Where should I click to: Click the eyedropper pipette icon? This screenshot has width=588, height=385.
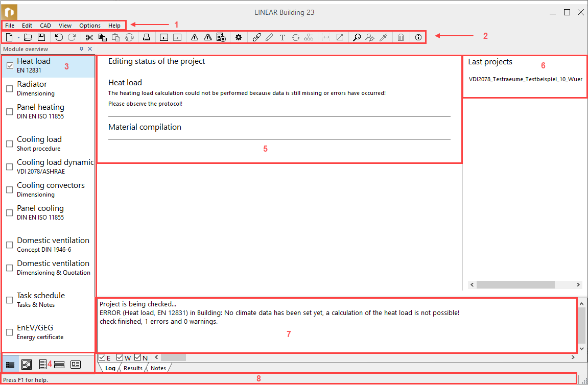pos(383,37)
